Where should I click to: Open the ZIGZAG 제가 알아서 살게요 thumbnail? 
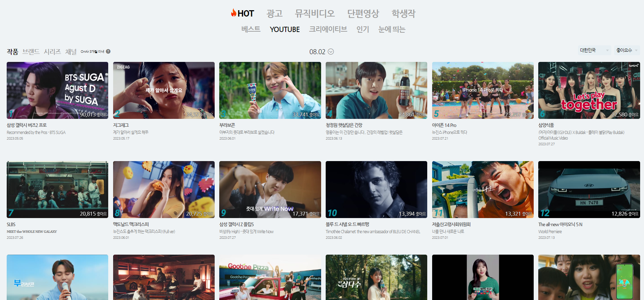[x=164, y=90]
